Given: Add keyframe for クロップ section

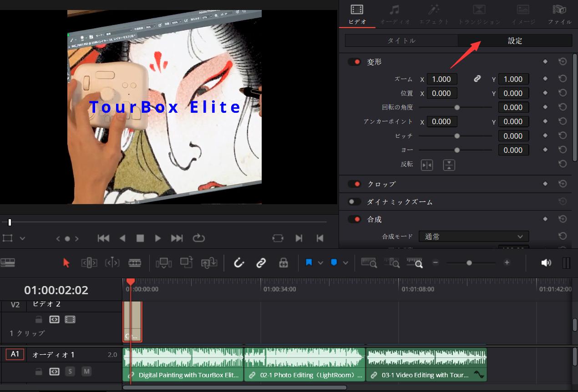Looking at the screenshot, I should [x=545, y=184].
